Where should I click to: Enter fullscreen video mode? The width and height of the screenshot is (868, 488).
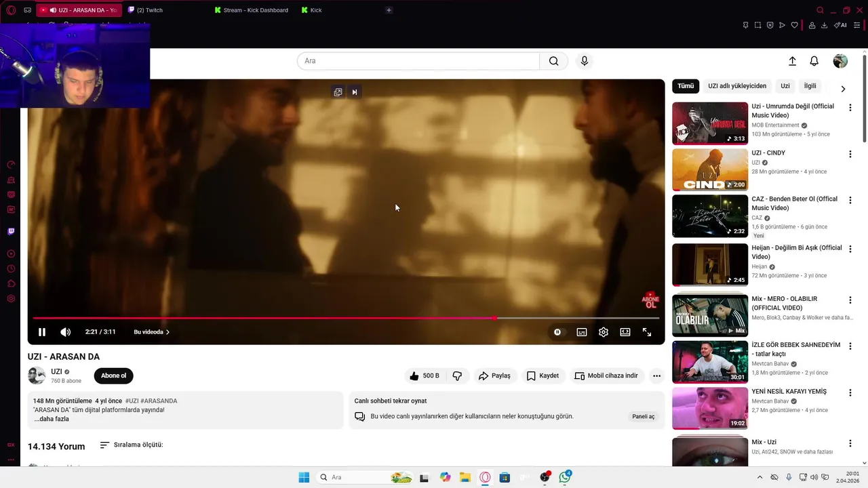[647, 332]
